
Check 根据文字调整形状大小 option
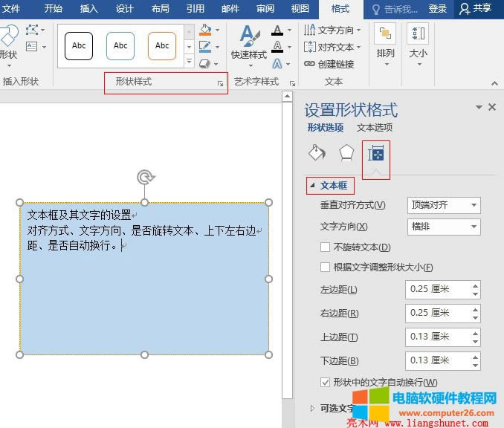point(325,267)
